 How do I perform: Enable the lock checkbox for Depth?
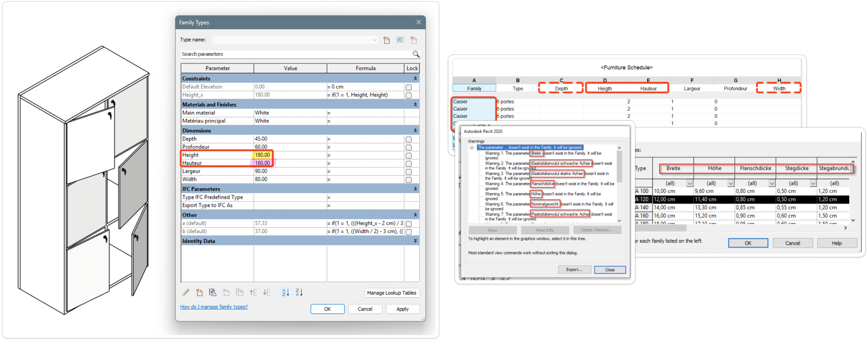409,139
